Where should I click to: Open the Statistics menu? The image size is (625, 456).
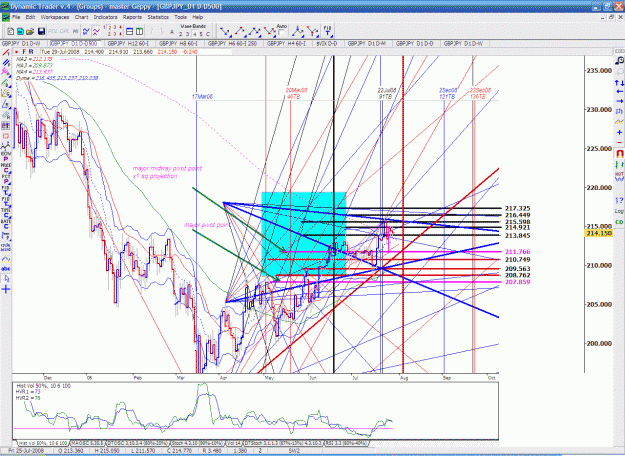[x=158, y=17]
